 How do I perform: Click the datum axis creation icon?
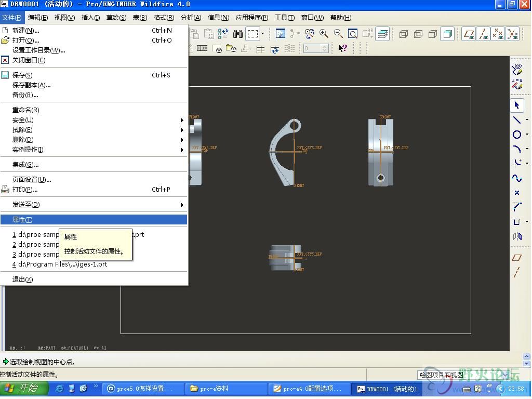pyautogui.click(x=516, y=272)
